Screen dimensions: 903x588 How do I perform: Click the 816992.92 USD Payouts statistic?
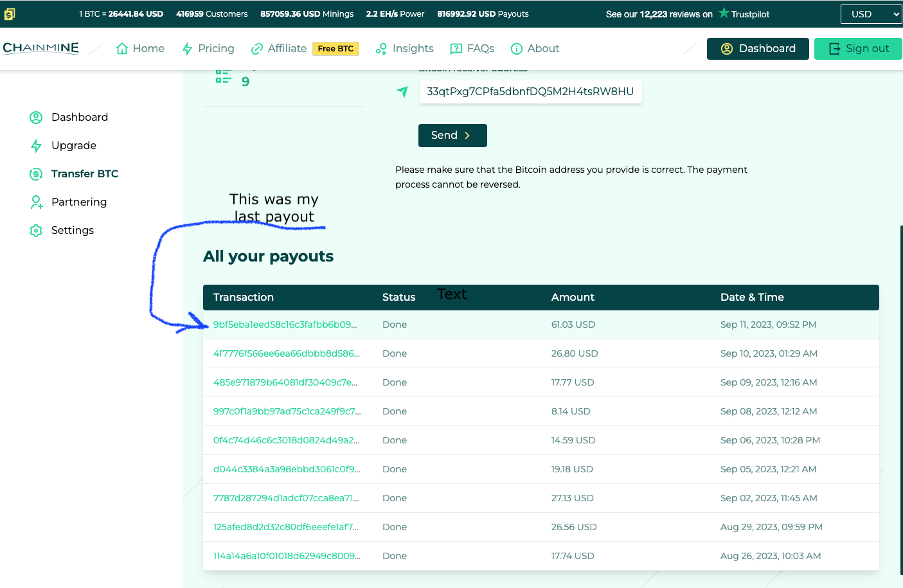[x=483, y=14]
